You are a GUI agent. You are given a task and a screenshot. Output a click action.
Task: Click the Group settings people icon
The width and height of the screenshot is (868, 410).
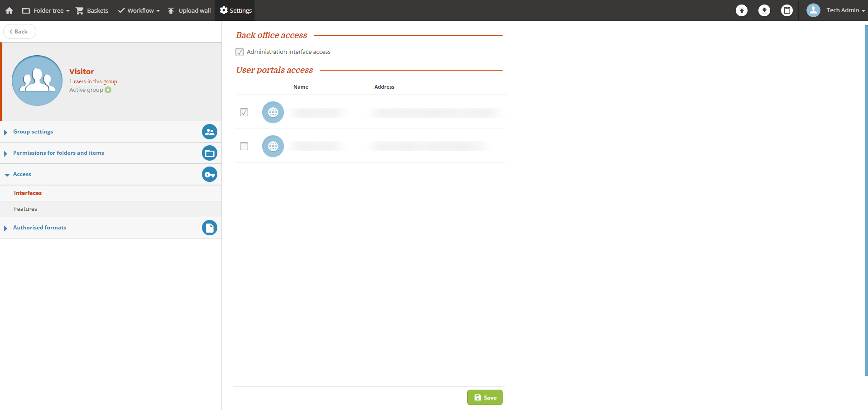click(209, 132)
